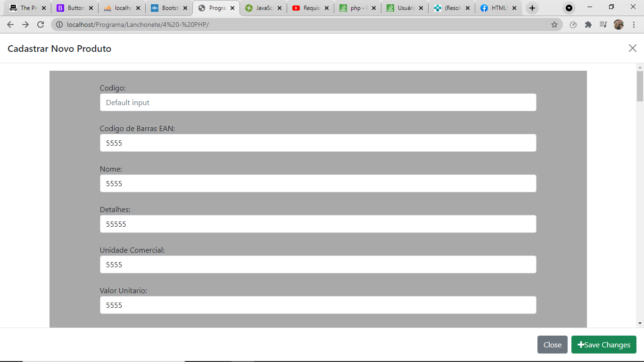This screenshot has width=644, height=362.
Task: Open the Chrome three-dot menu
Action: pos(634,25)
